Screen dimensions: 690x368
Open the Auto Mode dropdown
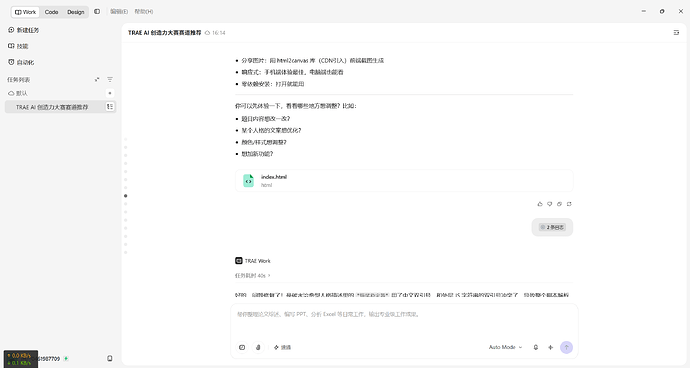(x=505, y=347)
